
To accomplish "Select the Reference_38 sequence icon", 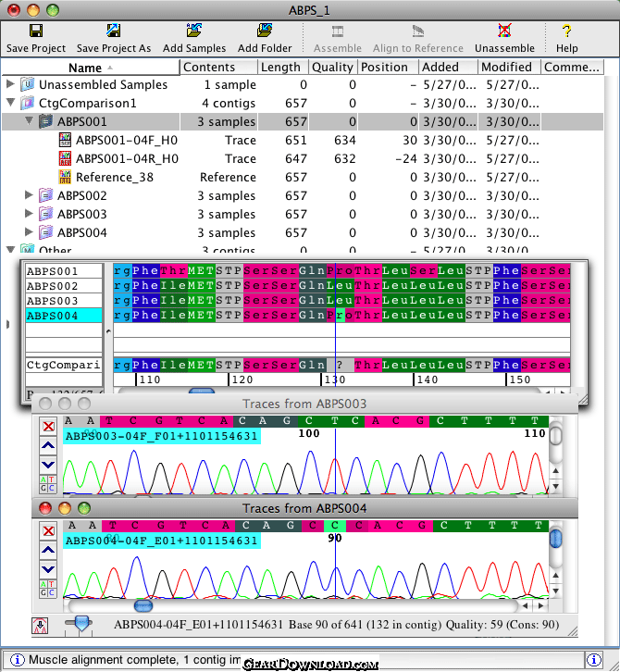I will click(65, 177).
